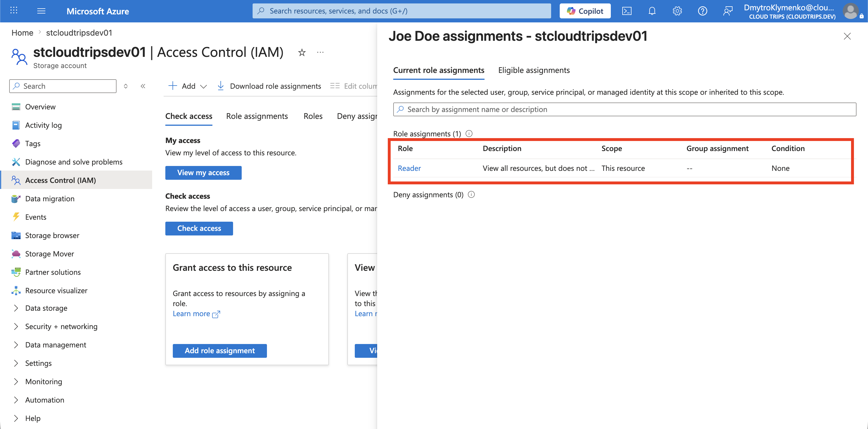Expand the Monitoring section

[16, 382]
